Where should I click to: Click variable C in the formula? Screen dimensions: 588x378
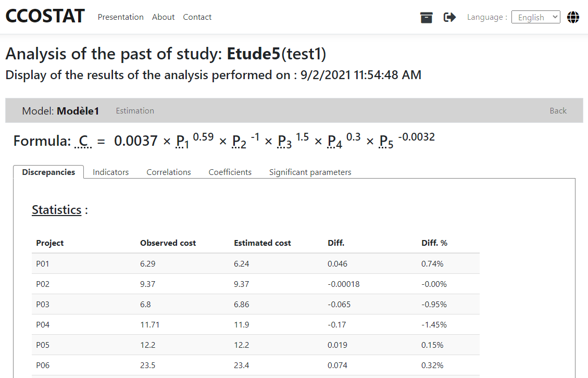[83, 141]
